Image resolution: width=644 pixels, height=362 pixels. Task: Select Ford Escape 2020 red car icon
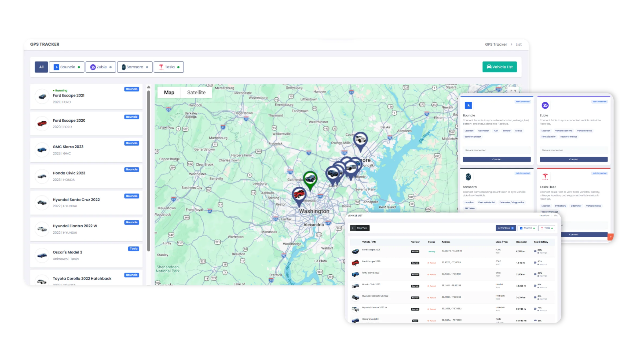[x=42, y=124]
